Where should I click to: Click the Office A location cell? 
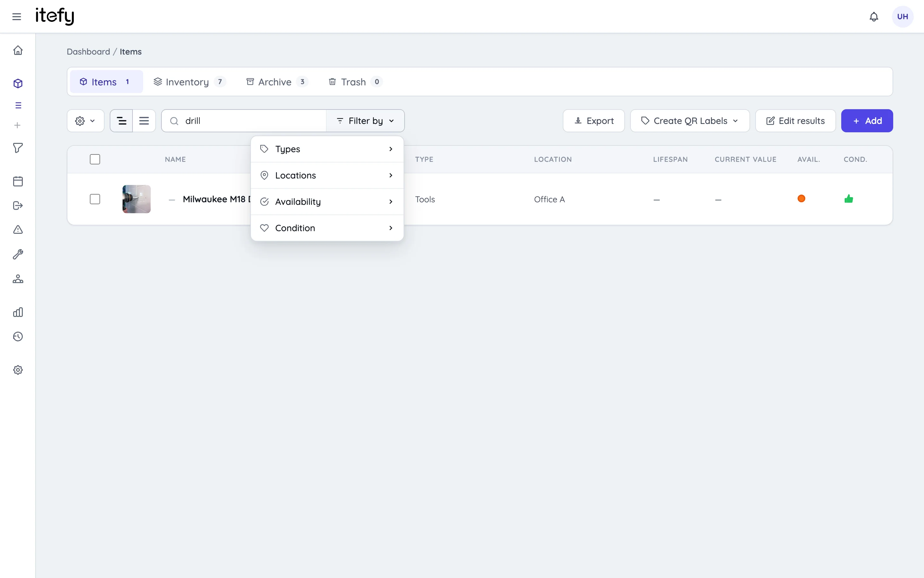coord(549,199)
